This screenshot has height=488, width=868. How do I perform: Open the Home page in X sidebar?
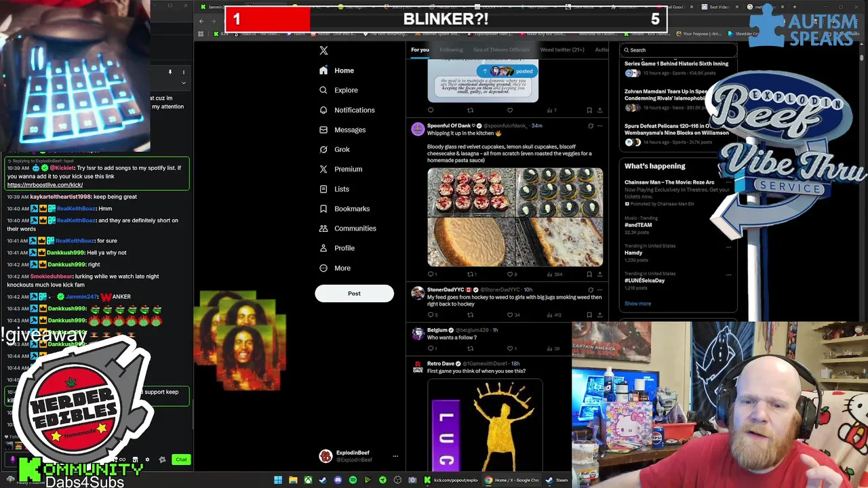(336, 70)
